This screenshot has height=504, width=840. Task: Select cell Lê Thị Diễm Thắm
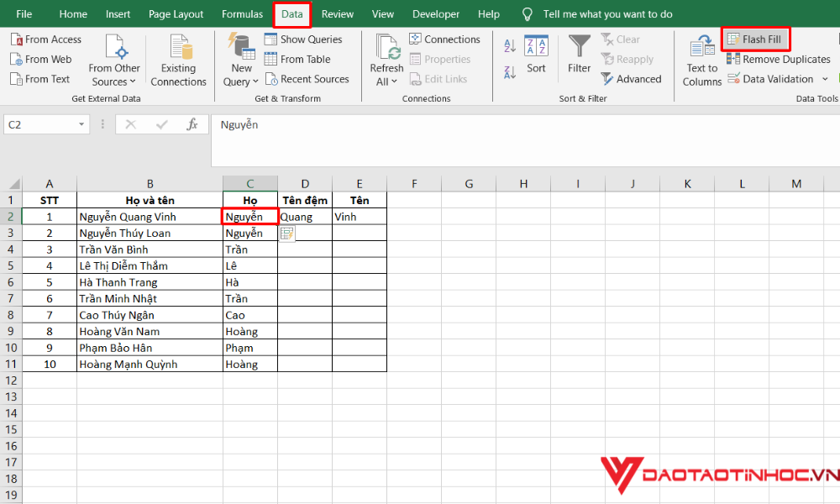pos(150,265)
